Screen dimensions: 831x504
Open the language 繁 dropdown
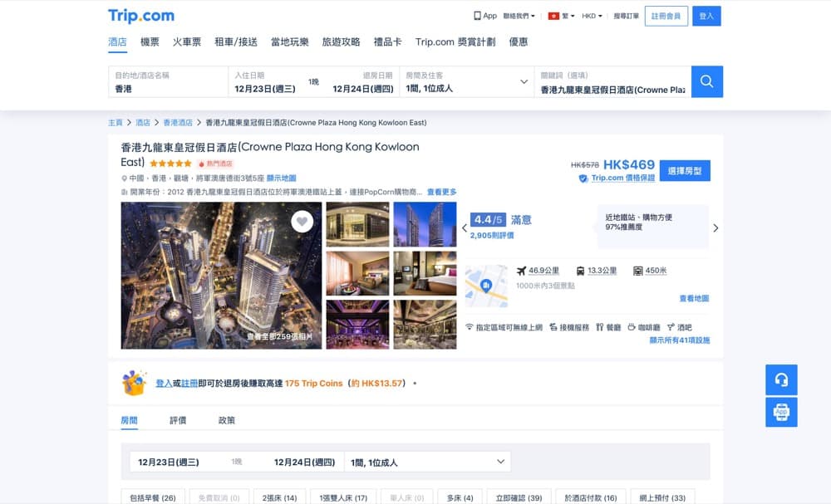[568, 16]
